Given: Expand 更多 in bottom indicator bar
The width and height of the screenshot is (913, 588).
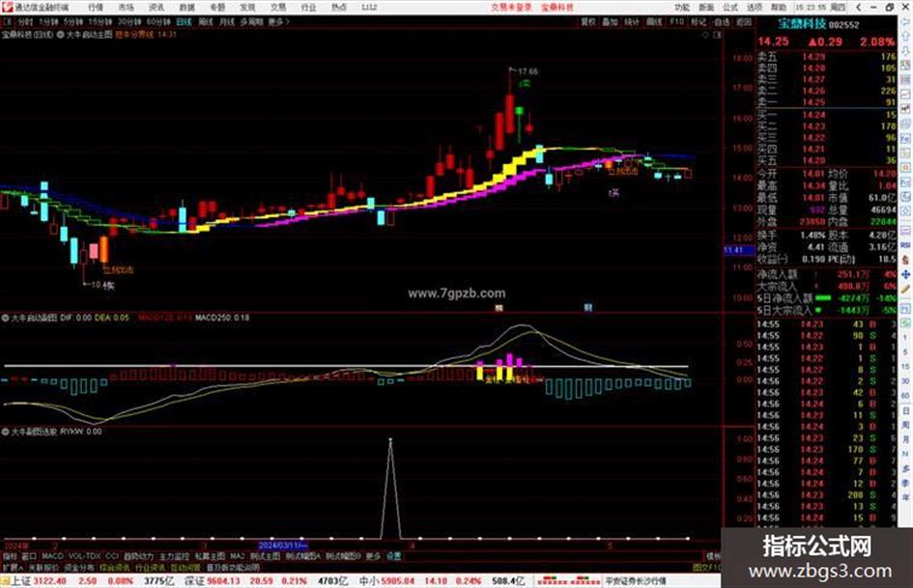Looking at the screenshot, I should 373,556.
